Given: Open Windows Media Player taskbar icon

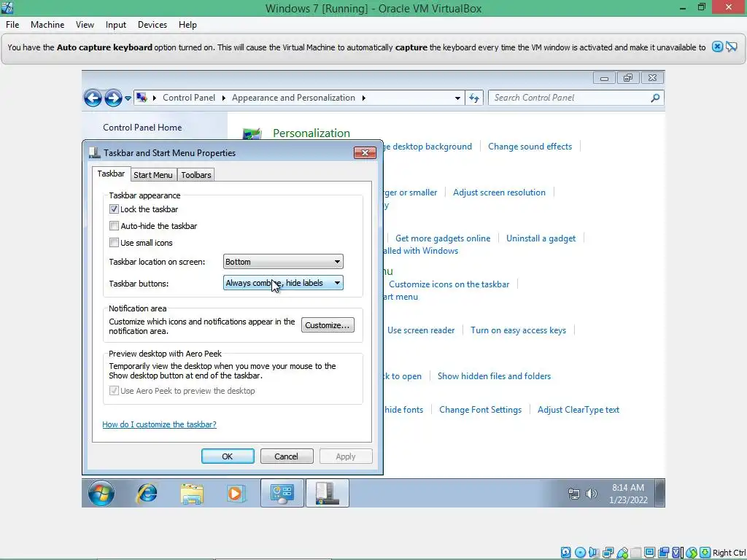Looking at the screenshot, I should 236,493.
